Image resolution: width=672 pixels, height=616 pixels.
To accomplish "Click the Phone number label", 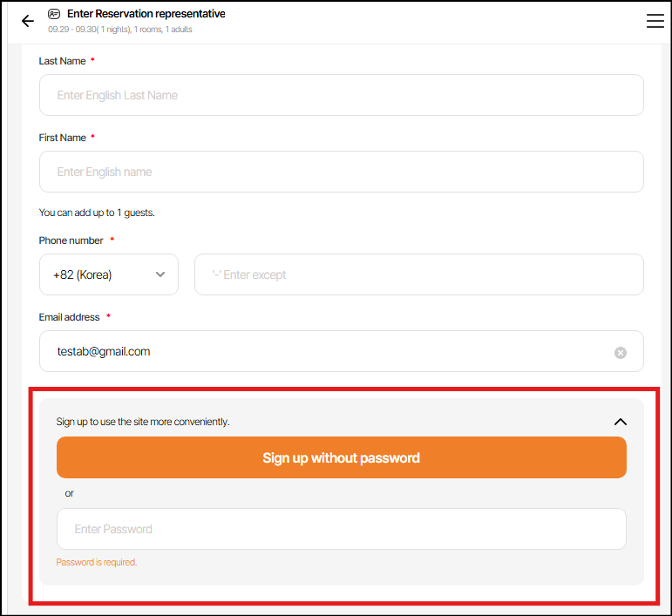I will click(x=71, y=240).
